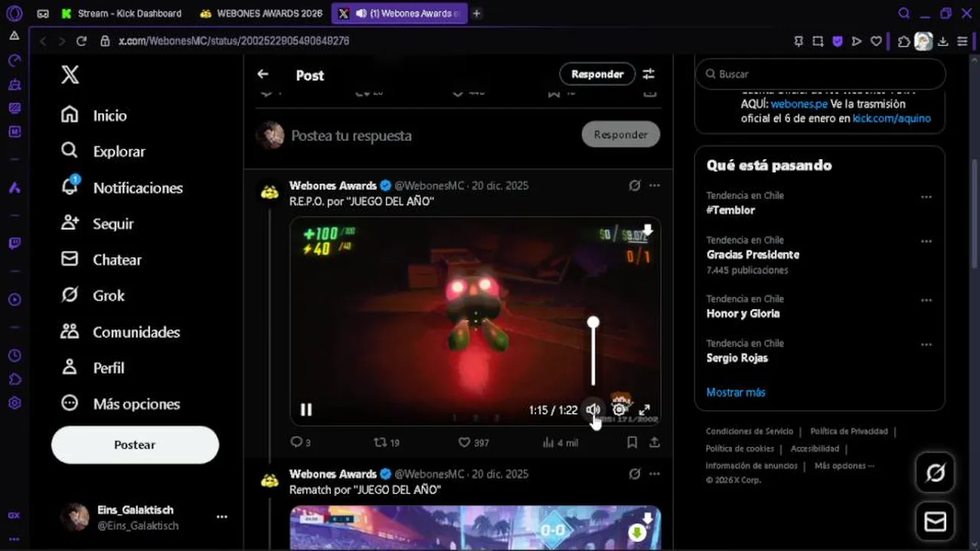Open GX Control speedometer in browser sidebar
Viewport: 980px width, 551px height.
tap(14, 60)
